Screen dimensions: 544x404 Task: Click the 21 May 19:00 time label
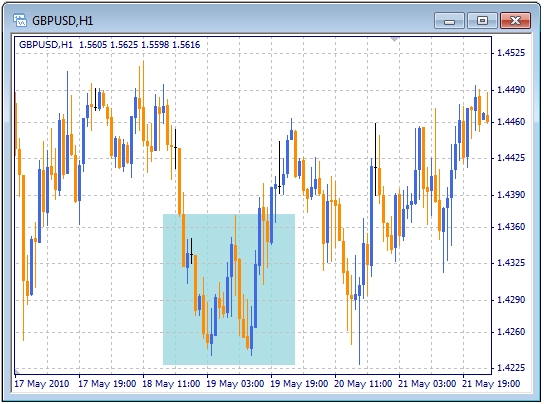(491, 384)
